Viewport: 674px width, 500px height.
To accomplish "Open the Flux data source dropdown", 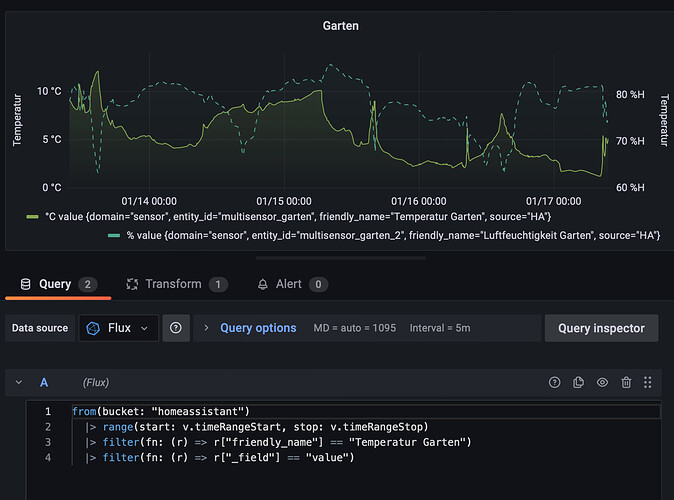I will [119, 328].
